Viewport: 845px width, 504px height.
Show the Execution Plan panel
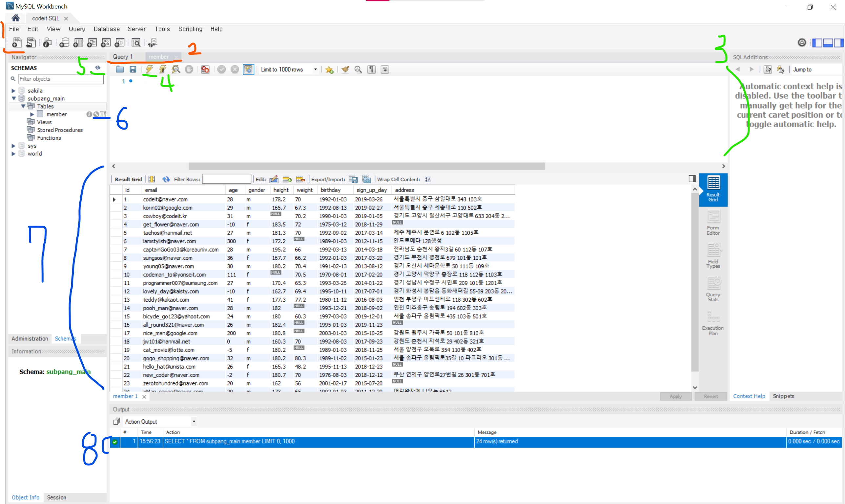point(713,323)
